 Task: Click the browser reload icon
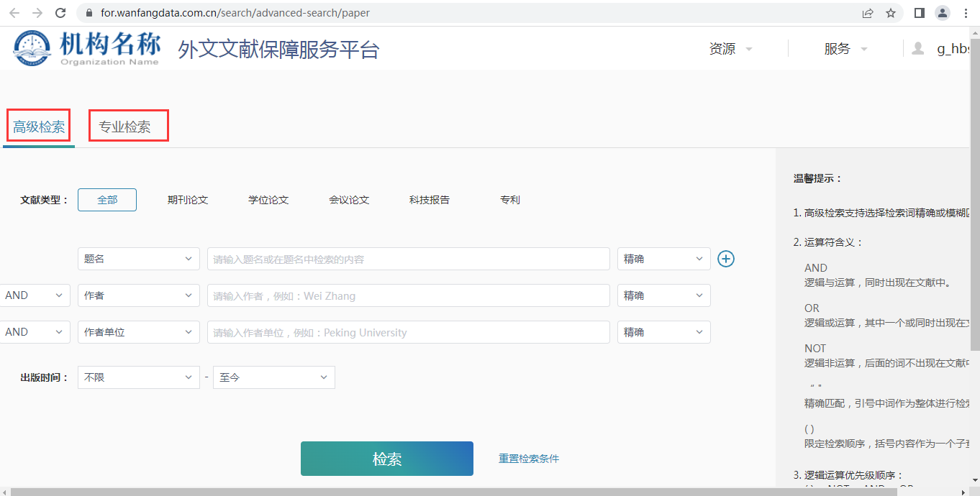click(60, 13)
